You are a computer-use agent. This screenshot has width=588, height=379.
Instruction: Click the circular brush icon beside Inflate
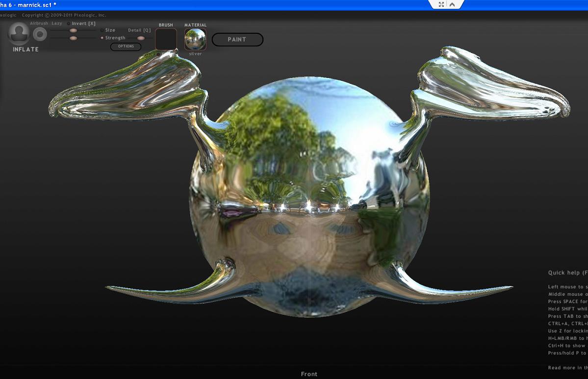40,34
